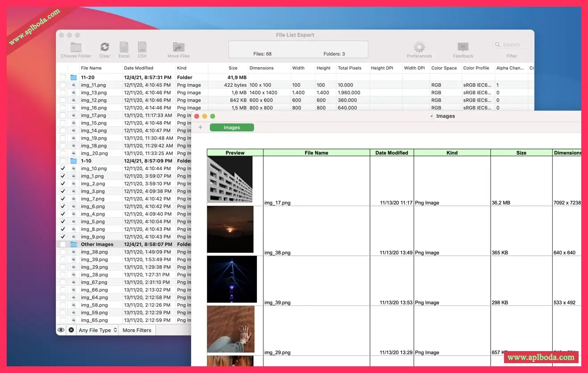Sort by the Color Profile column header
The width and height of the screenshot is (588, 373).
[x=477, y=68]
